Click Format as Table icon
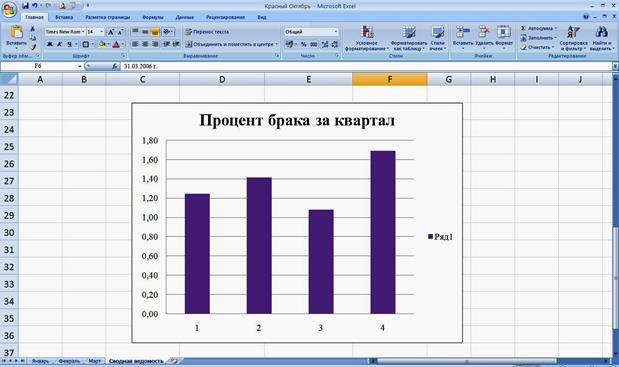The width and height of the screenshot is (619, 367). tap(409, 32)
